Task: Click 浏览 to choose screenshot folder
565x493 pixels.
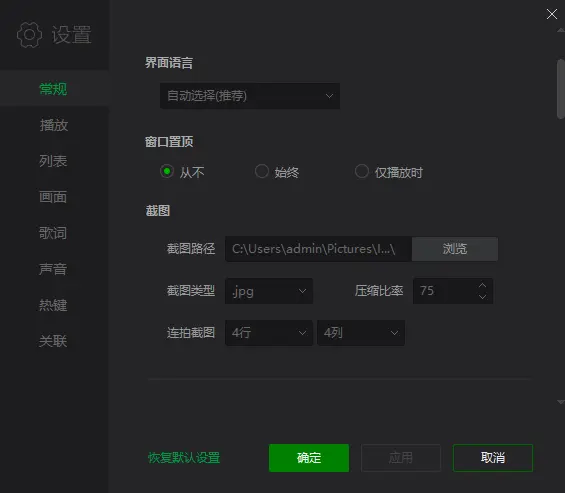Action: (455, 249)
